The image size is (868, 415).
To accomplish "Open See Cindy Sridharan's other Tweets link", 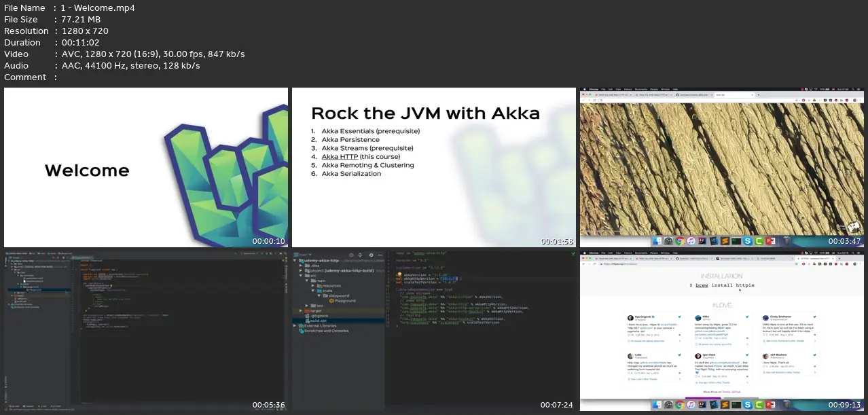I will [784, 341].
